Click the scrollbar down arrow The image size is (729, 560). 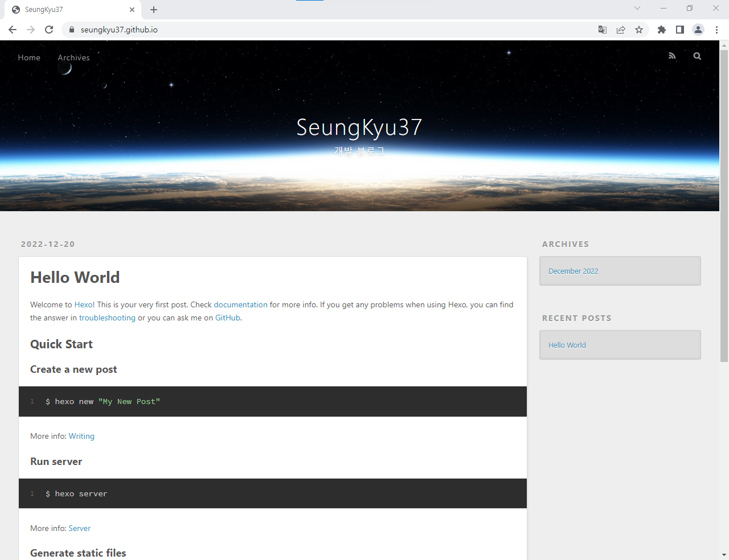click(x=724, y=554)
